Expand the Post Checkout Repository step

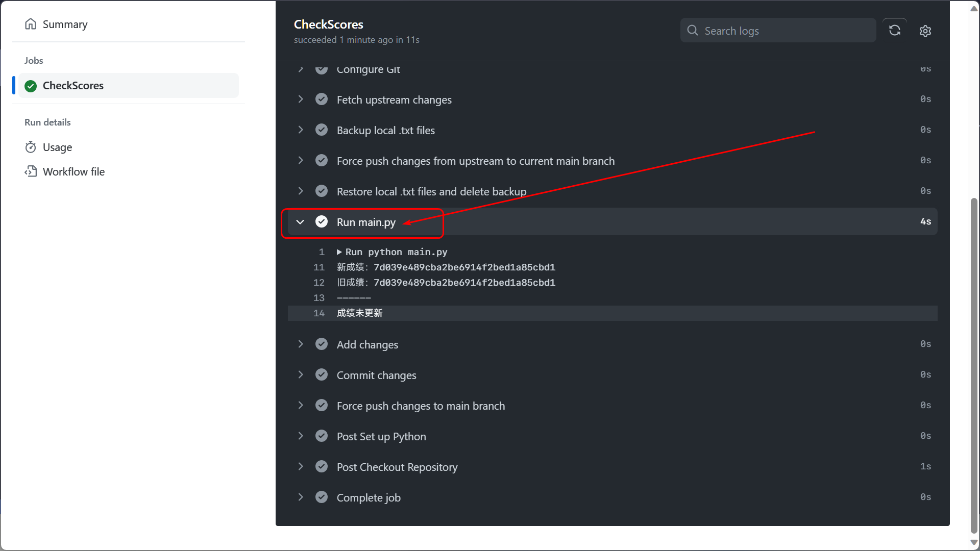300,466
